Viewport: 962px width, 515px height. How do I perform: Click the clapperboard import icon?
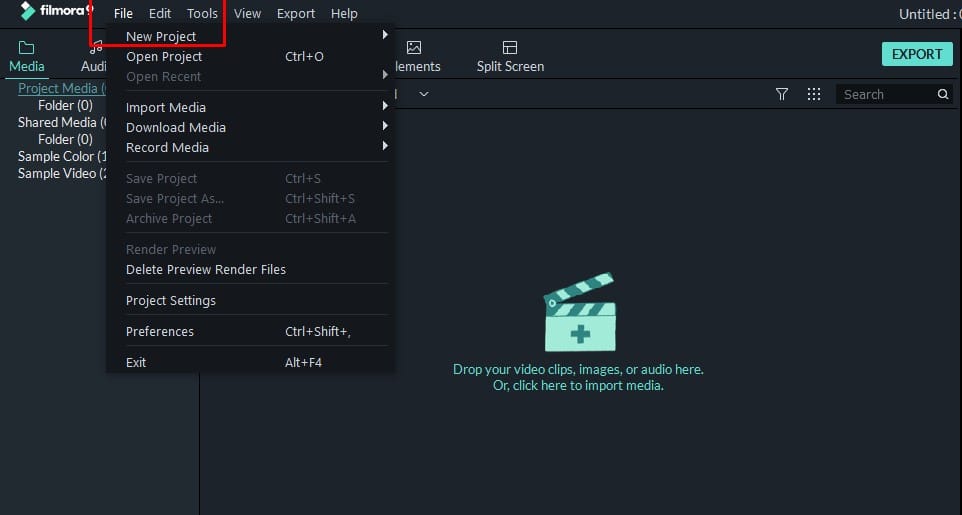(579, 313)
